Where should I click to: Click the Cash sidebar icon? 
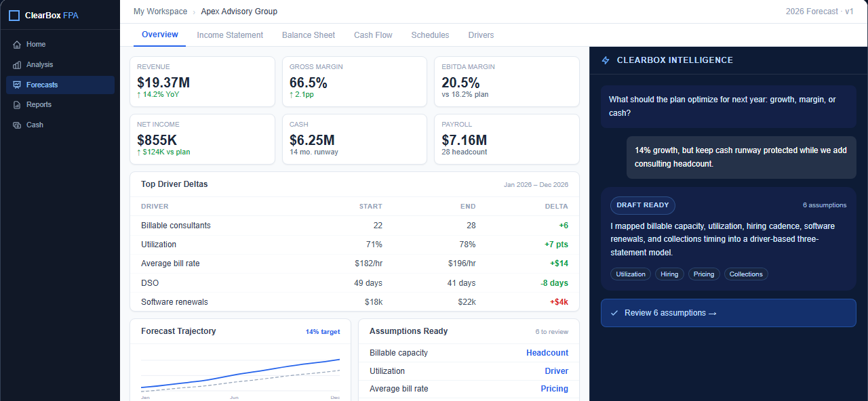[x=17, y=125]
